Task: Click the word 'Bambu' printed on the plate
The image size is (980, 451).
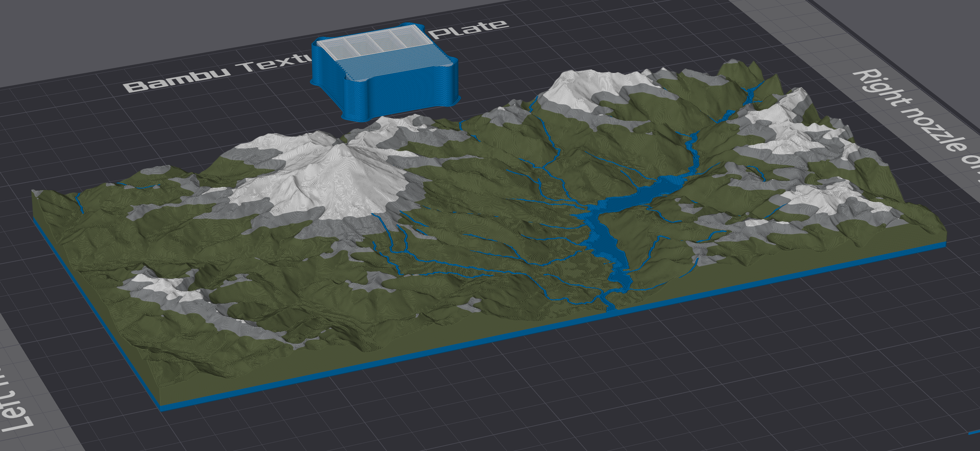Action: click(177, 81)
